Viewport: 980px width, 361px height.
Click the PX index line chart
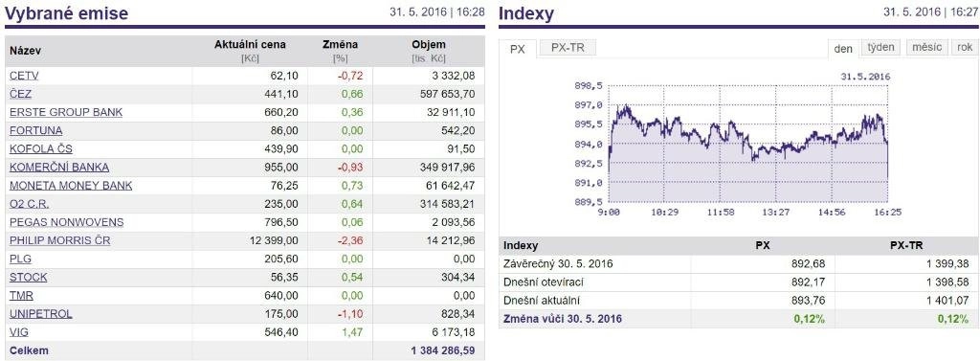747,144
